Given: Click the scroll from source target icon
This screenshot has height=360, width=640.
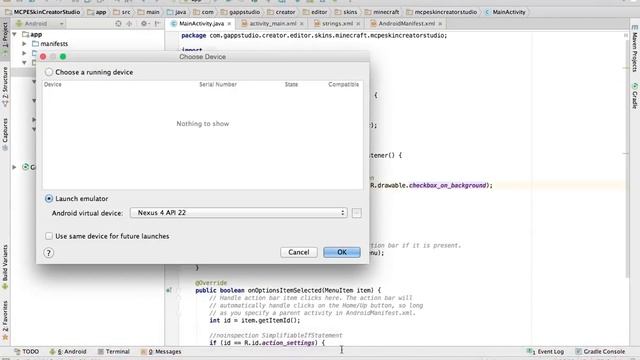Looking at the screenshot, I should pos(118,24).
